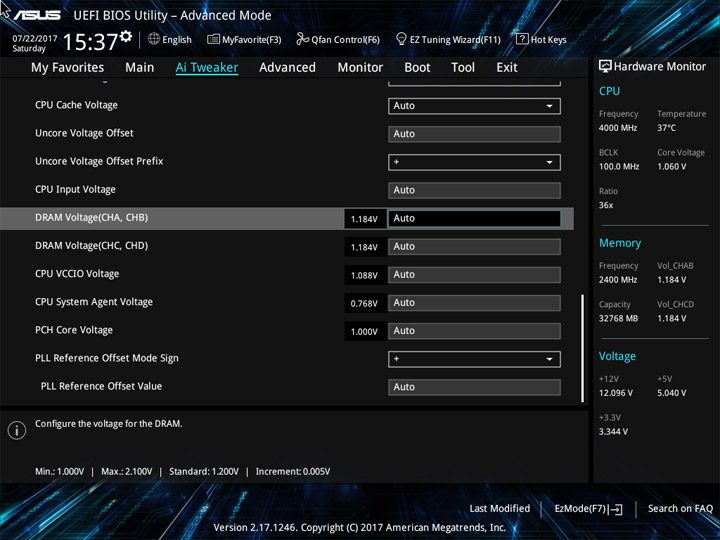This screenshot has width=720, height=540.
Task: Select Uncore Voltage Offset Prefix label
Action: click(x=99, y=161)
